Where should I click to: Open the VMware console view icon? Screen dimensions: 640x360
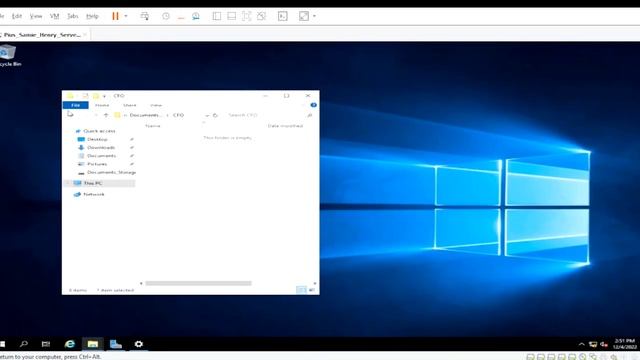(282, 16)
